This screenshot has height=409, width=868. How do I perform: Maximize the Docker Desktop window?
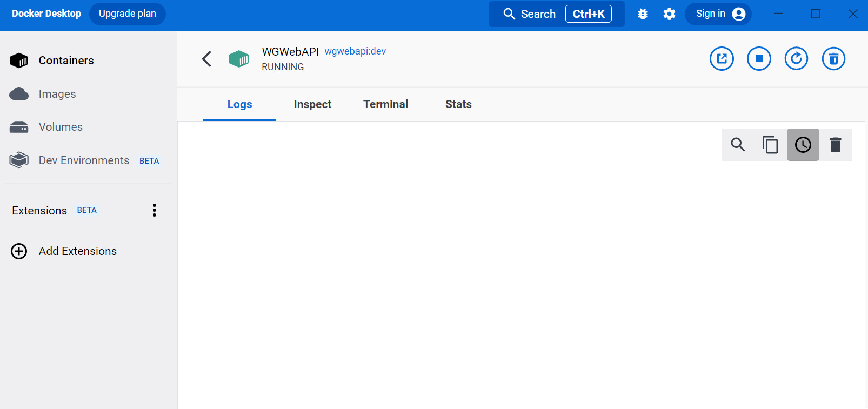pyautogui.click(x=816, y=14)
